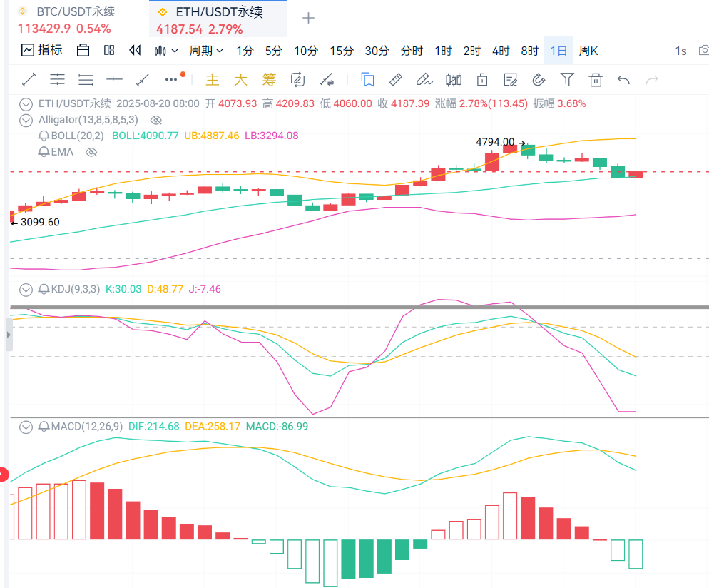Select the 1日 daily timeframe
Viewport: 709px width, 588px height.
click(558, 51)
